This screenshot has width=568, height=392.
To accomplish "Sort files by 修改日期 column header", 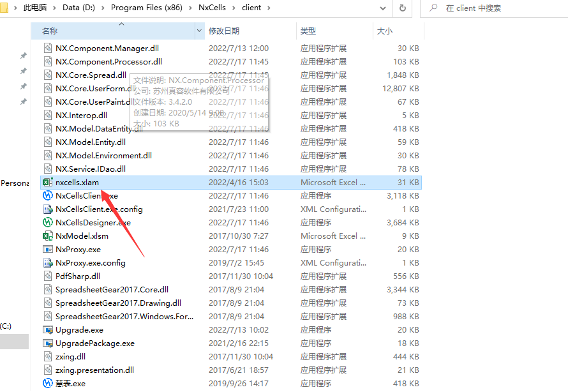I will click(224, 31).
